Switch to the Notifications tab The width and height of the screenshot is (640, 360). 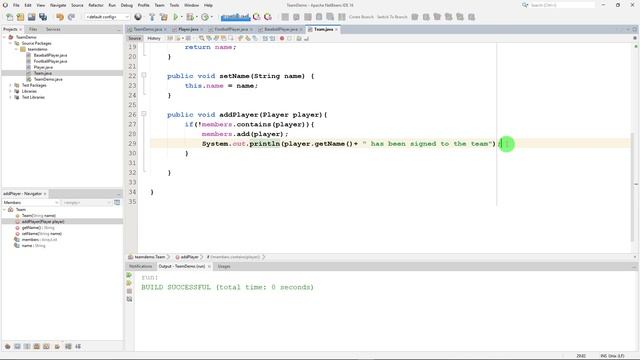click(x=140, y=267)
